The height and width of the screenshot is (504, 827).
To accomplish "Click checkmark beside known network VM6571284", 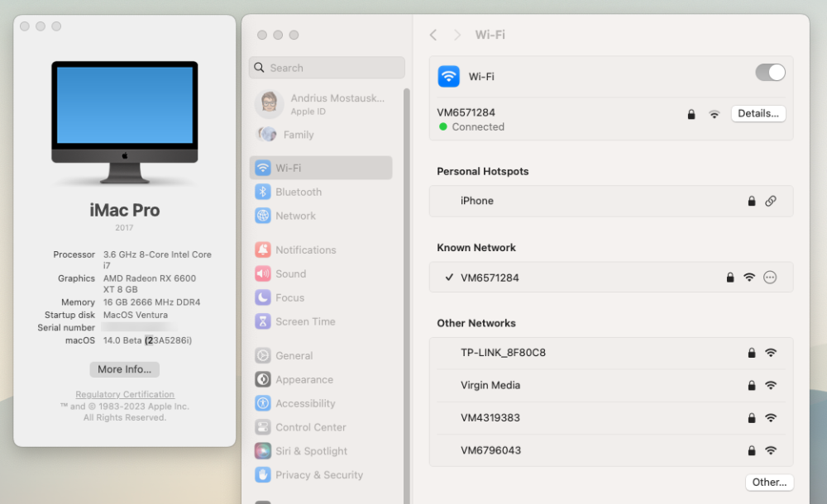I will click(449, 278).
